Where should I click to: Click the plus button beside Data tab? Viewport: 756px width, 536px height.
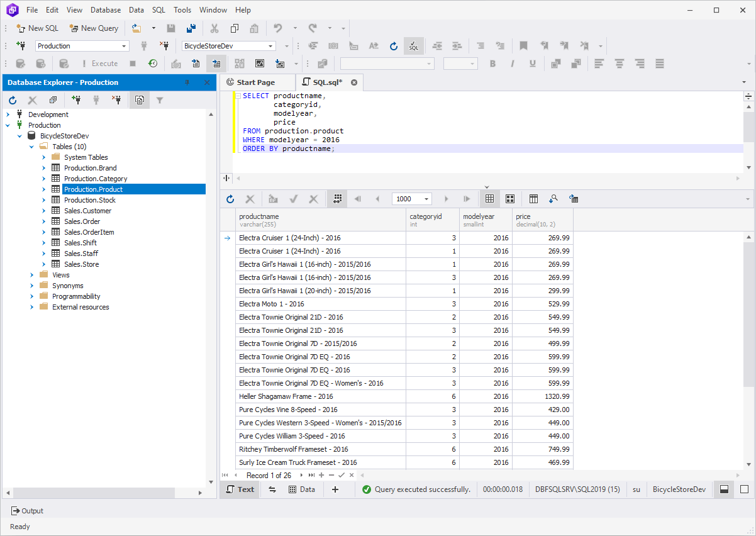(335, 489)
